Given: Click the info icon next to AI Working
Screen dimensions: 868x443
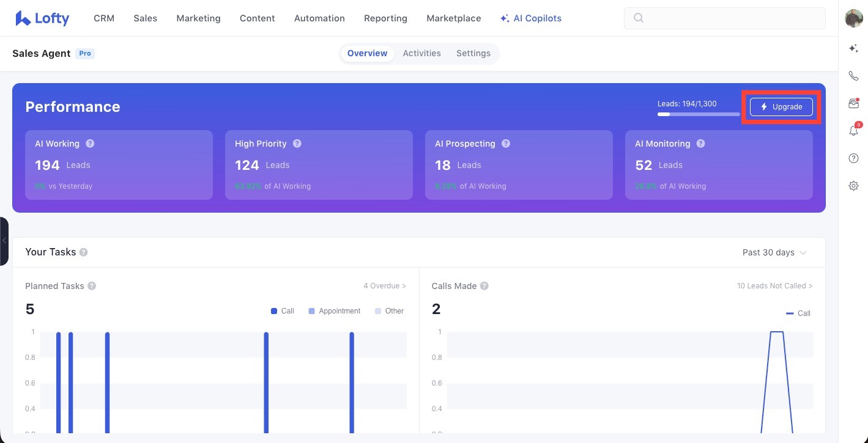Looking at the screenshot, I should tap(90, 144).
